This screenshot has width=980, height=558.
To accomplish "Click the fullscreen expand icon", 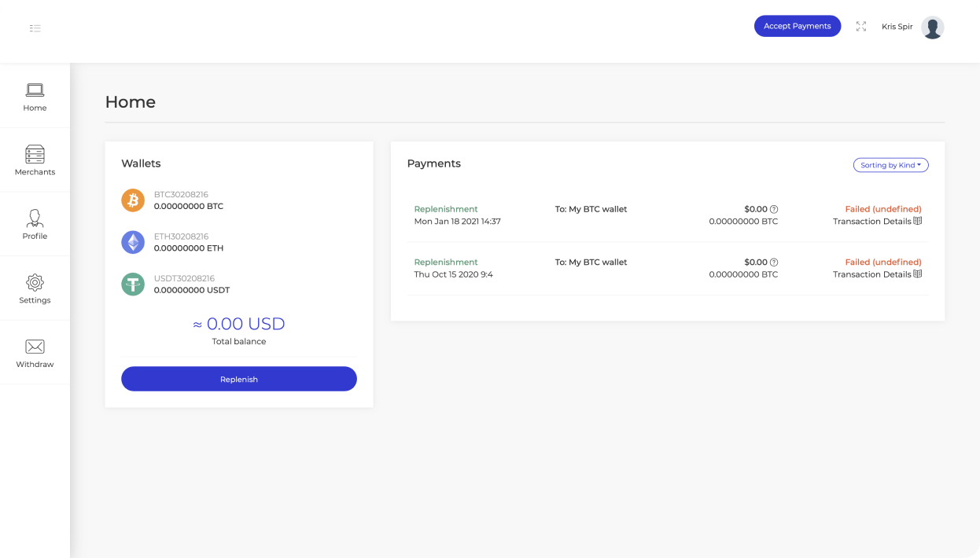I will tap(861, 27).
